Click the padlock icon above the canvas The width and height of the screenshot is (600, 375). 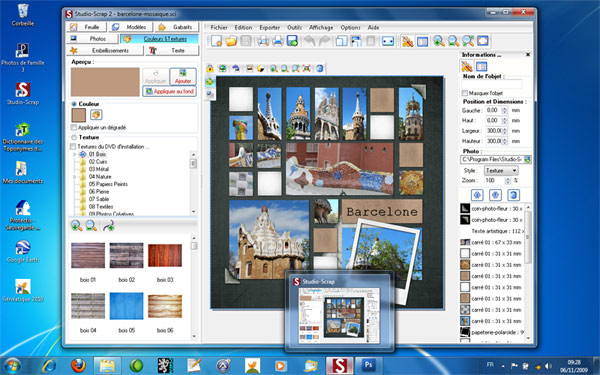[210, 68]
